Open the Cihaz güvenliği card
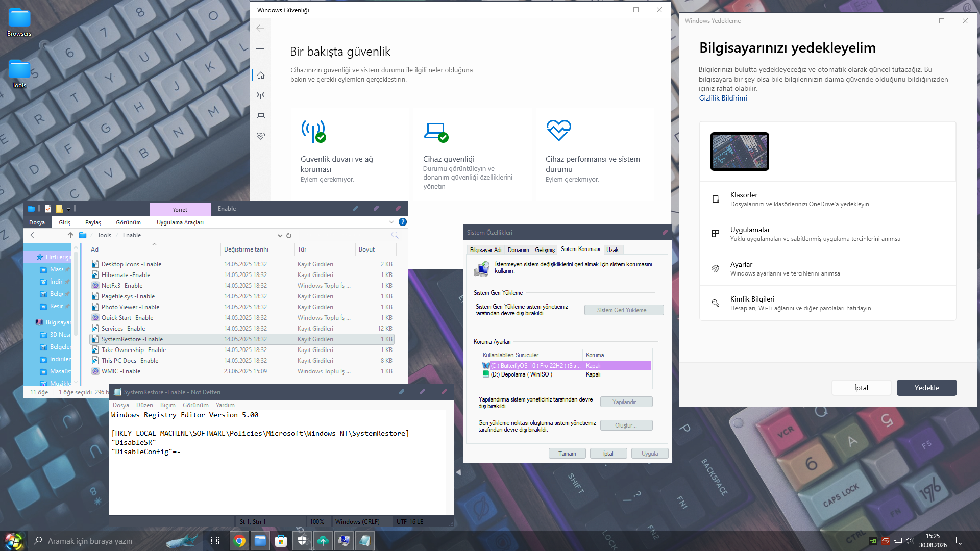 pos(472,153)
